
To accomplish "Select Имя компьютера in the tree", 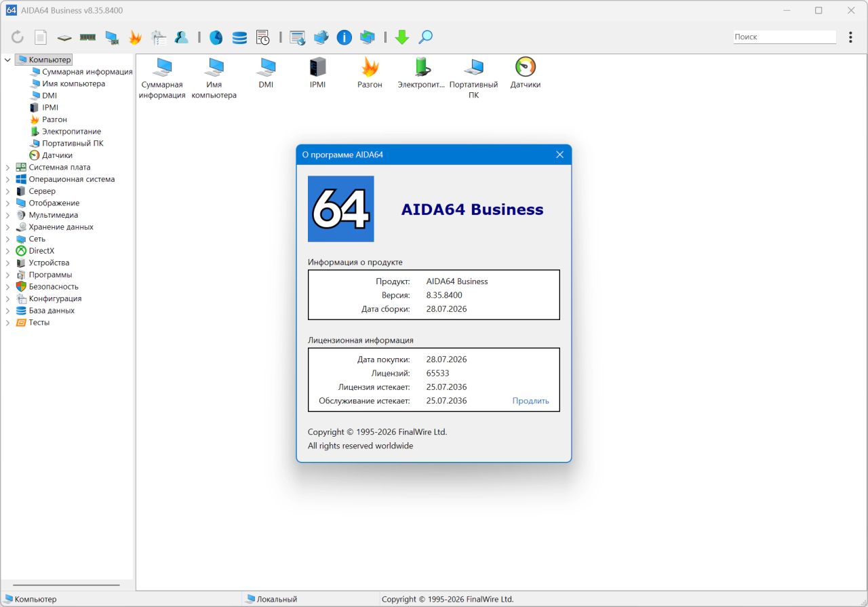I will [73, 83].
